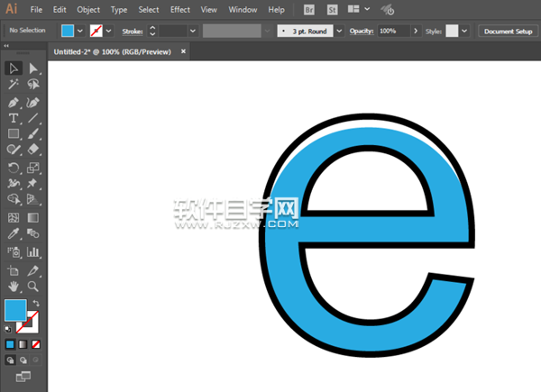The height and width of the screenshot is (392, 541).
Task: Set paint mode to None
Action: coord(36,344)
